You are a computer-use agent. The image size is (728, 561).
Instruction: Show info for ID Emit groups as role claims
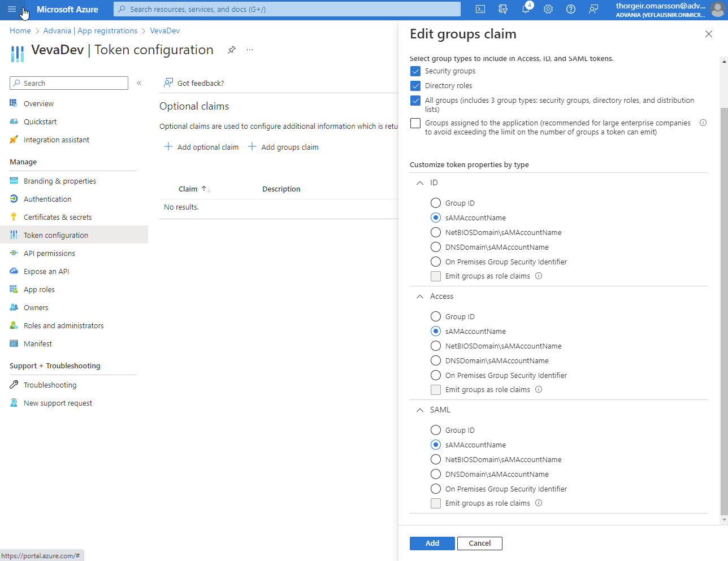point(539,276)
